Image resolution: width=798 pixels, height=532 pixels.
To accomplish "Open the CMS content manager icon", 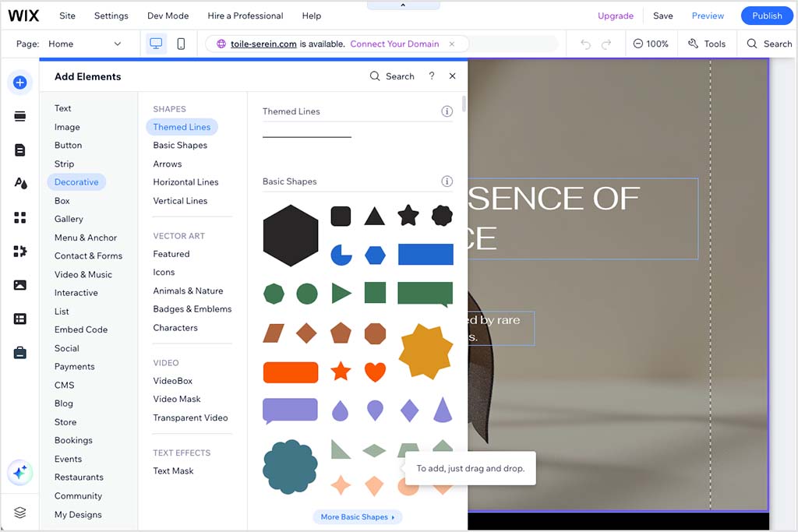I will click(x=20, y=319).
